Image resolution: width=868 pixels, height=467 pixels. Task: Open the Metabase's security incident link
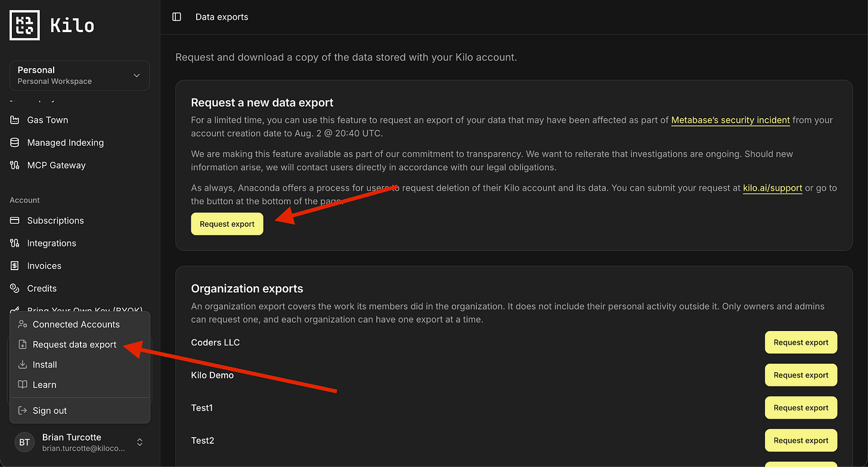[730, 120]
